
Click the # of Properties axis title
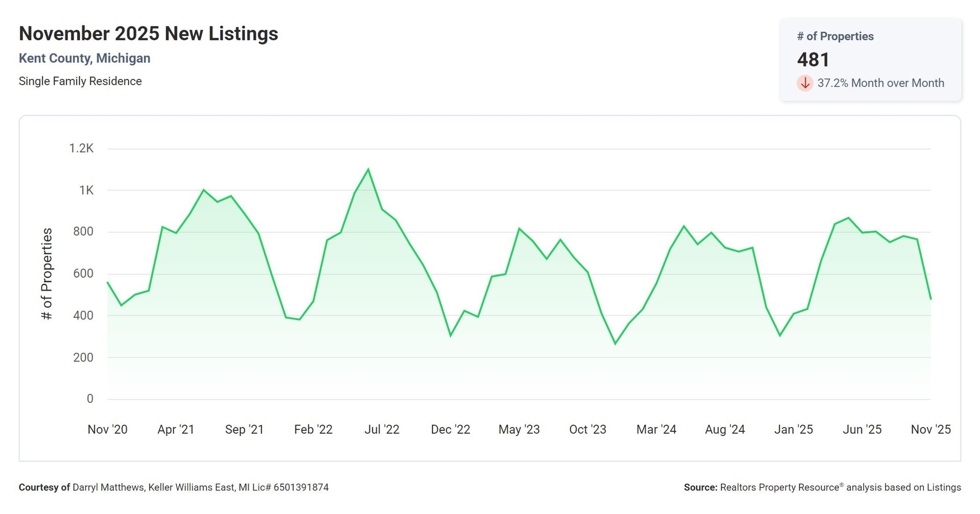(46, 274)
